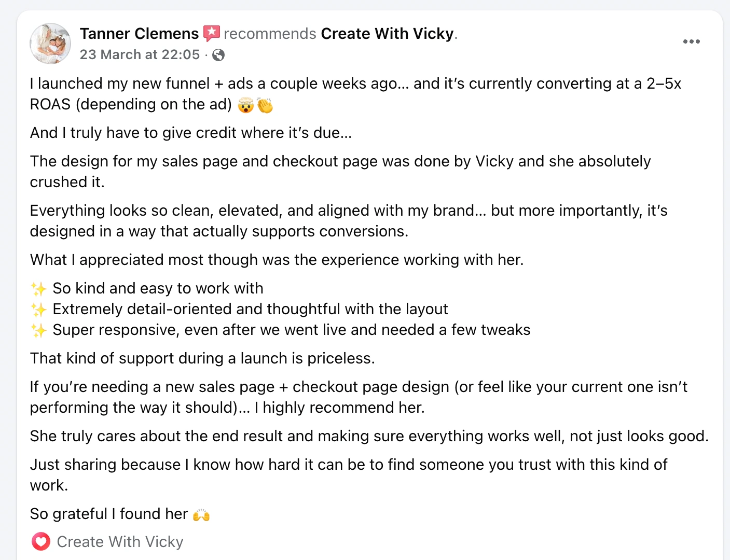
Task: Click the clapping hands emoji
Action: coord(265,105)
